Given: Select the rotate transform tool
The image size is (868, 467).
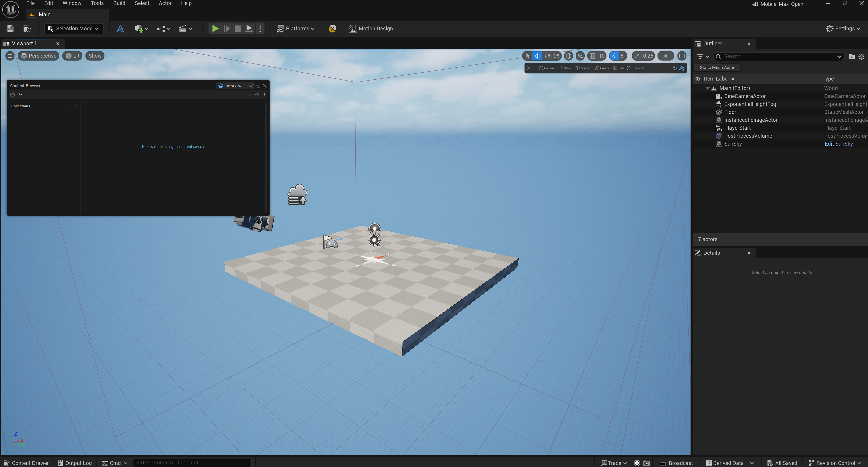Looking at the screenshot, I should point(547,56).
